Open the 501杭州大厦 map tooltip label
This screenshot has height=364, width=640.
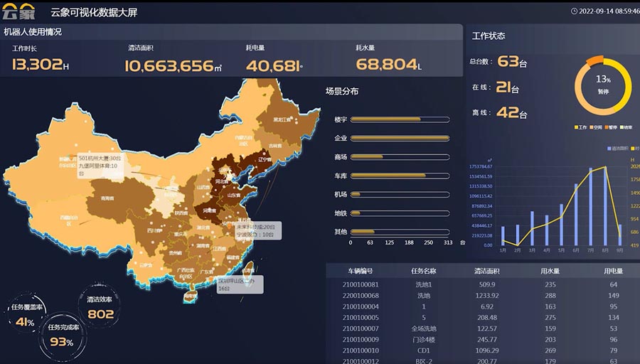point(100,165)
